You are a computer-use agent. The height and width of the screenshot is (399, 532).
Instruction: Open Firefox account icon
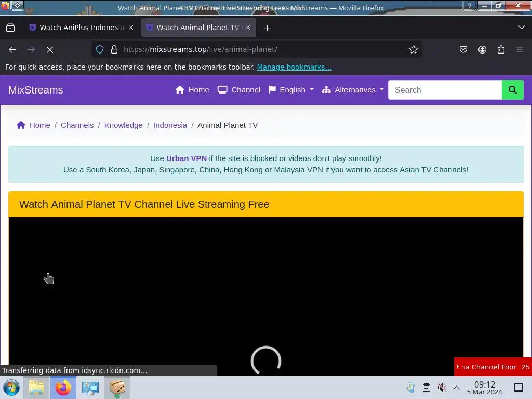coord(482,49)
